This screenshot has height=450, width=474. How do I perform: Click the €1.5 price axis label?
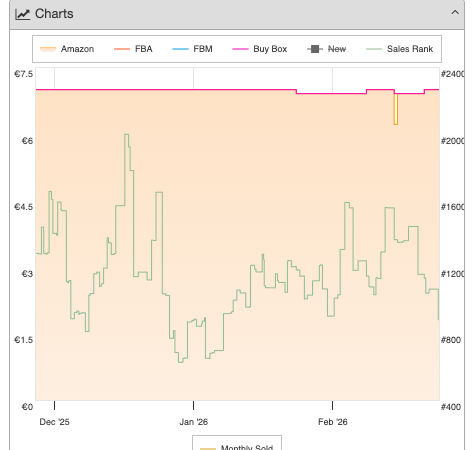tap(23, 340)
